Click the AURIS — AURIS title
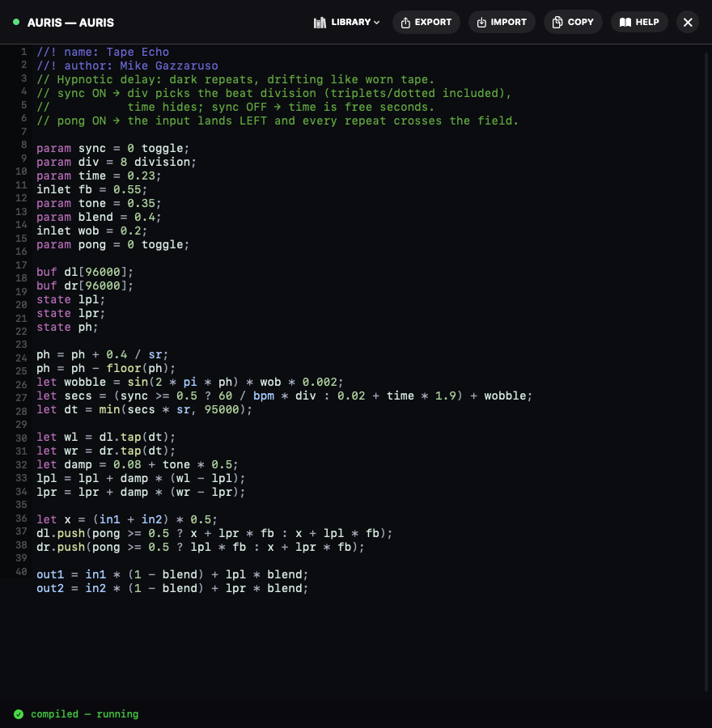Image resolution: width=712 pixels, height=728 pixels. point(70,23)
